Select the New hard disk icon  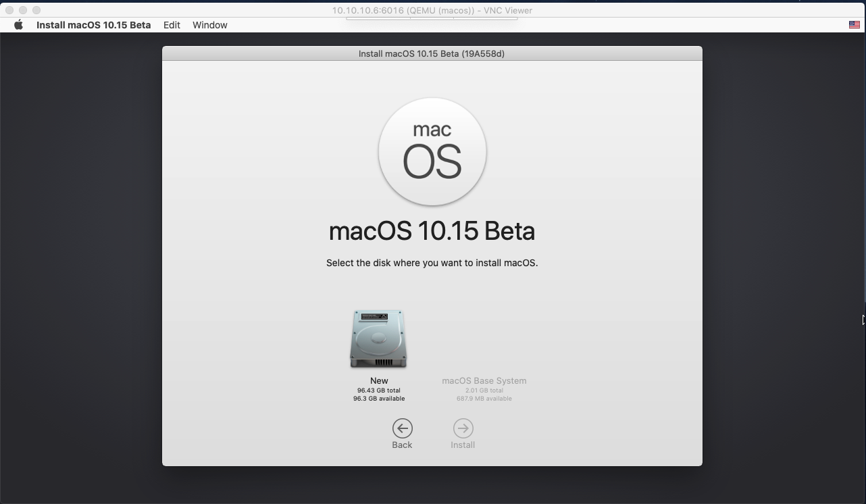(378, 338)
